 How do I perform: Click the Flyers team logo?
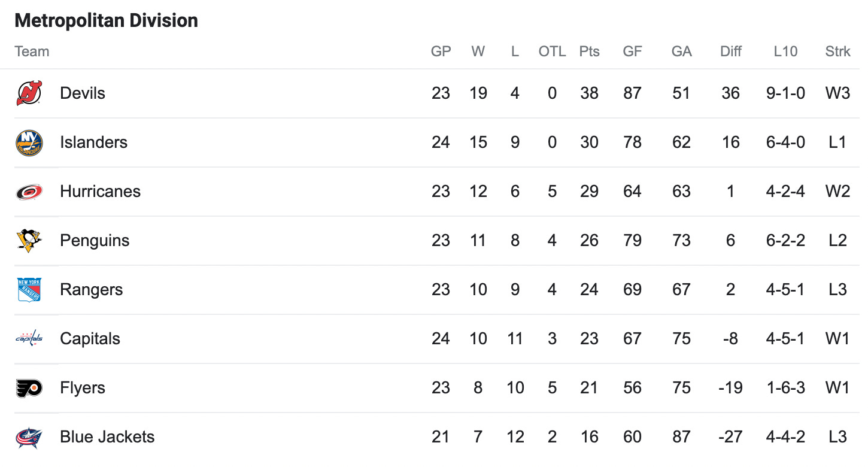coord(29,388)
